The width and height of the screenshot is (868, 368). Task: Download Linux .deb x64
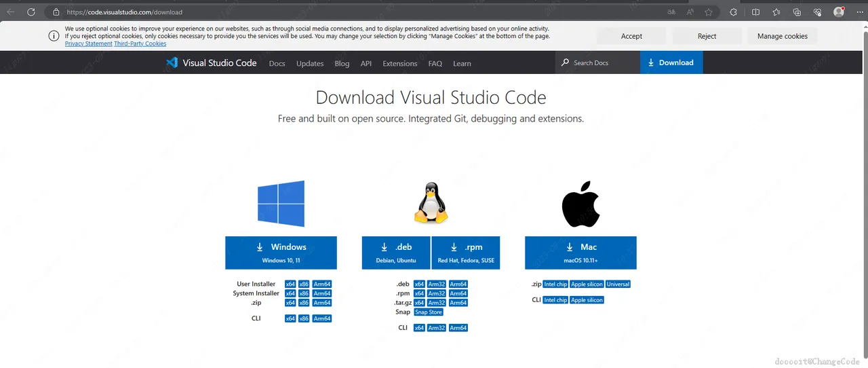tap(419, 284)
